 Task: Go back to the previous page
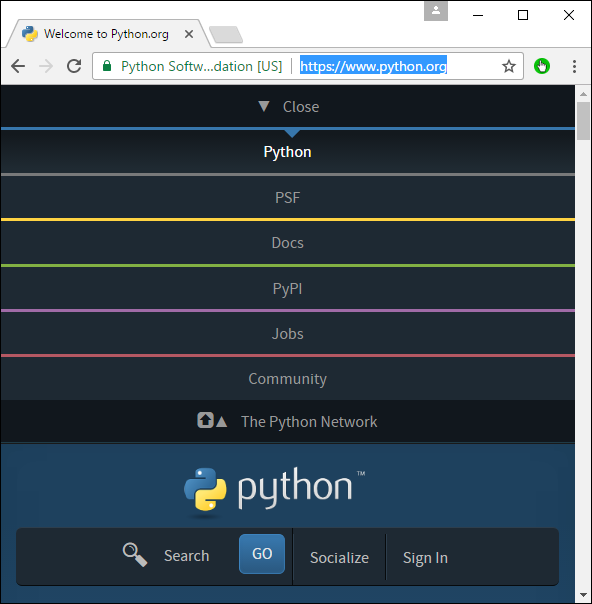coord(18,66)
